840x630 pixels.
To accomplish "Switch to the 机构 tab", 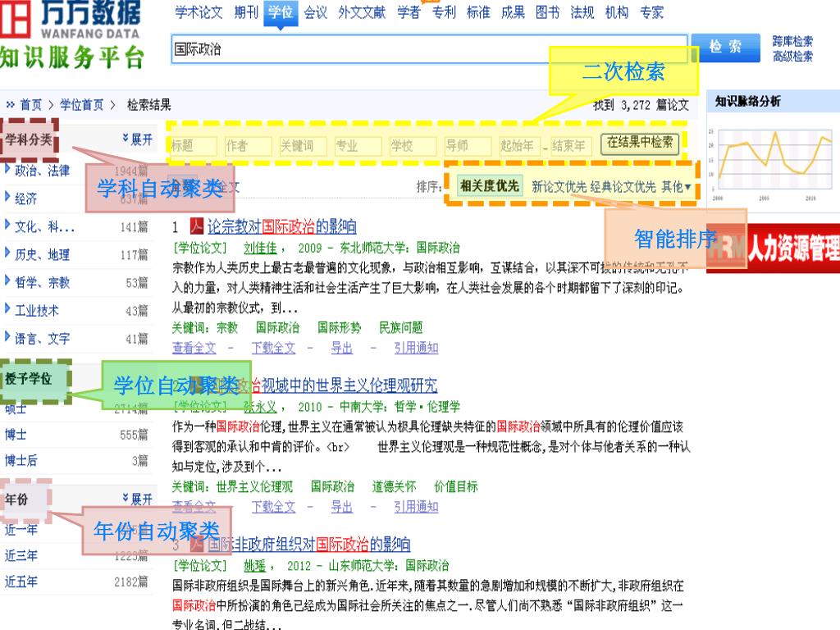I will 617,12.
